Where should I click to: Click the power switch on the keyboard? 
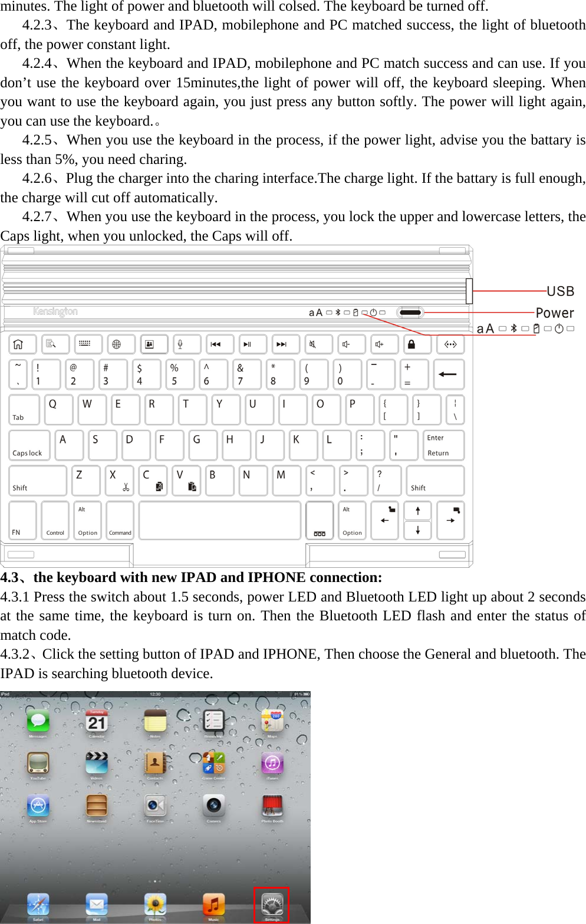tap(410, 312)
